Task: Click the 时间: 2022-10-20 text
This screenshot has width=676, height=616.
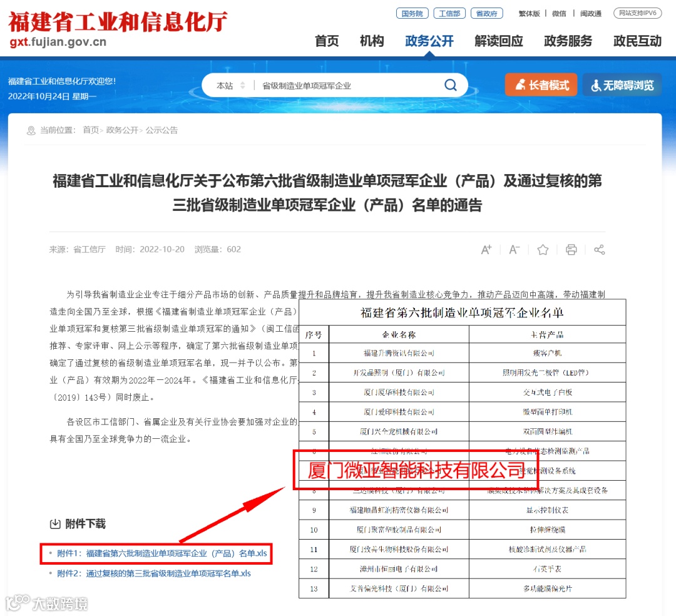Action: pyautogui.click(x=150, y=249)
